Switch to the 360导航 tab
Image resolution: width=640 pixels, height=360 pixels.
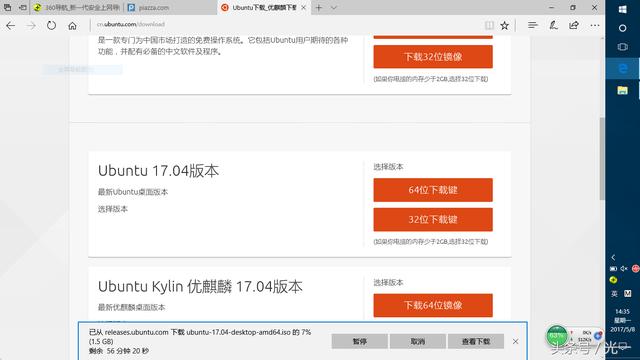click(77, 7)
